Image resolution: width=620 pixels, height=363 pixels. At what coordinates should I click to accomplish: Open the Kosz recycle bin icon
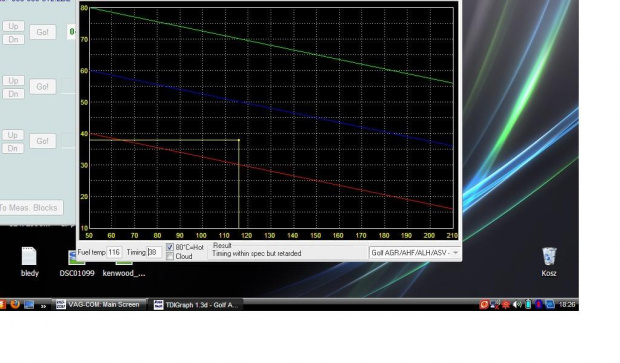tap(549, 262)
